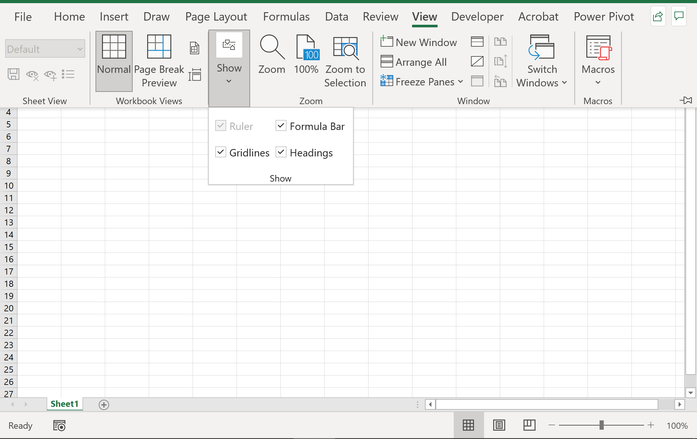Click zoom out minus button
Image resolution: width=697 pixels, height=439 pixels.
pos(552,425)
